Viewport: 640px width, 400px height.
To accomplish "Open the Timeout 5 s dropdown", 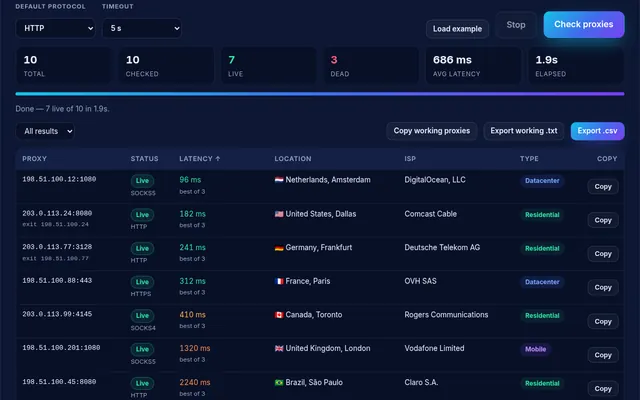I will coord(142,28).
